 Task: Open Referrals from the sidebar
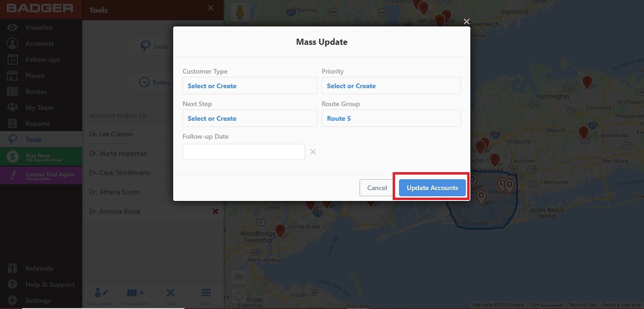(x=41, y=268)
